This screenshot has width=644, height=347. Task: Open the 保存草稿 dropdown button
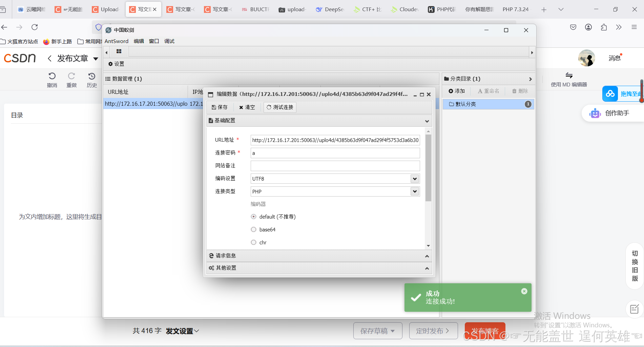(378, 331)
